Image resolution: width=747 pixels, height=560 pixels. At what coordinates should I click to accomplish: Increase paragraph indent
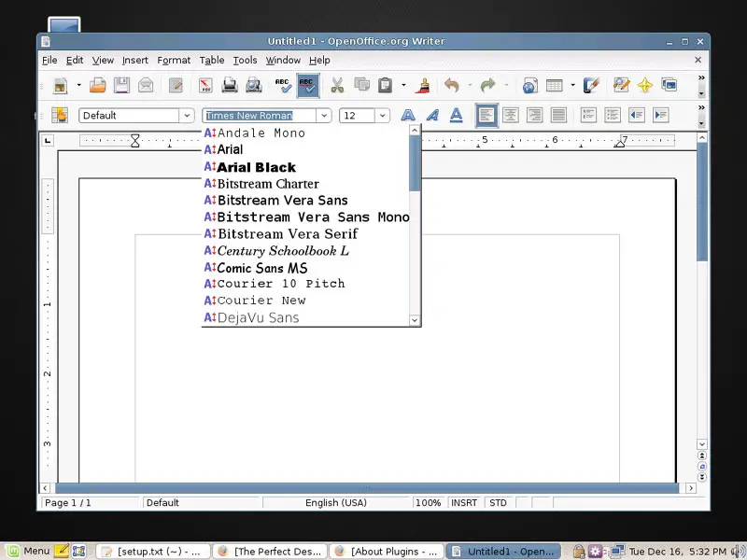pyautogui.click(x=661, y=115)
